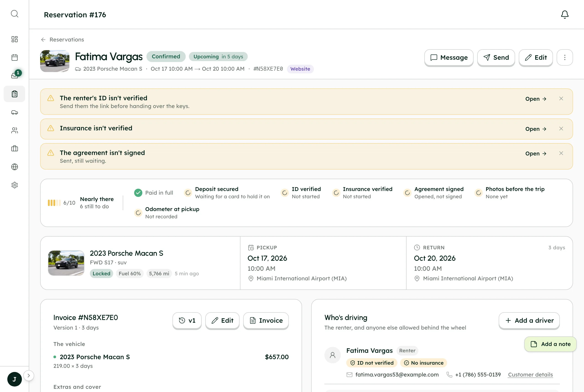
Task: Click the Paid in full checkmark
Action: click(138, 193)
